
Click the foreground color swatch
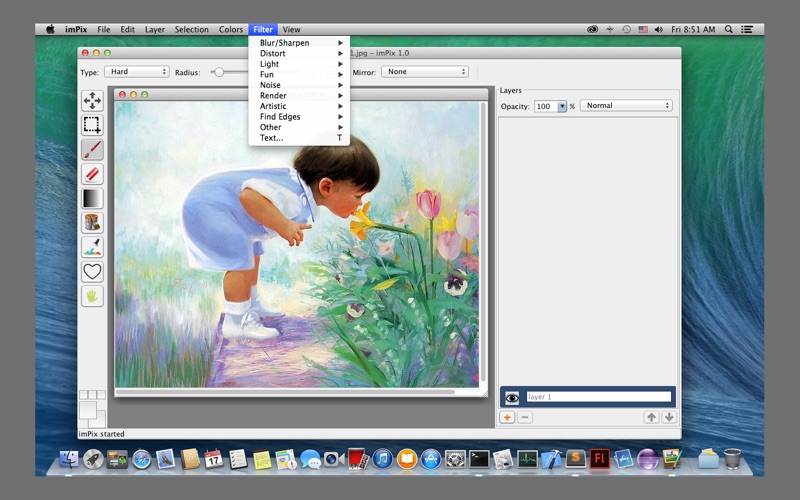coord(87,410)
